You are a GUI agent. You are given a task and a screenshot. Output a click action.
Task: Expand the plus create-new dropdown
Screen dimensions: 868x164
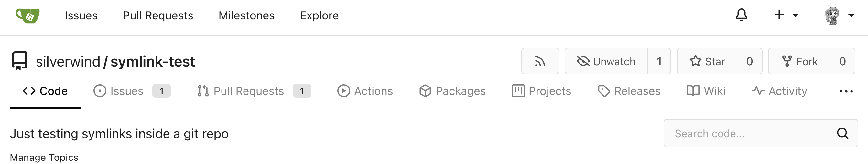[786, 15]
